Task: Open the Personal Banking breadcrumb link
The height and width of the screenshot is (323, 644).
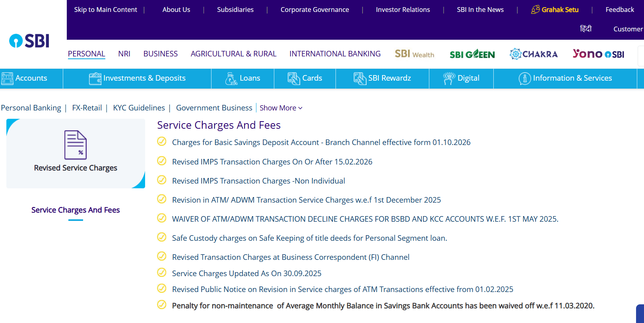Action: [31, 108]
